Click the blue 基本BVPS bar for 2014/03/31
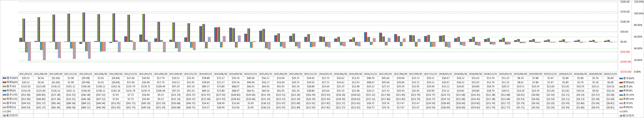Viewport: 644px width, 118px height. coord(200,34)
